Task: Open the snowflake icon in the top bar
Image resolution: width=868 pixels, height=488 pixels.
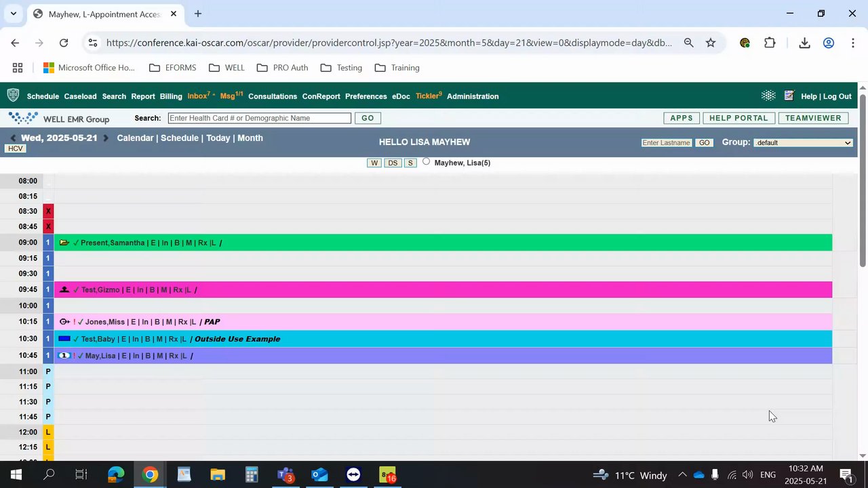Action: [x=768, y=96]
